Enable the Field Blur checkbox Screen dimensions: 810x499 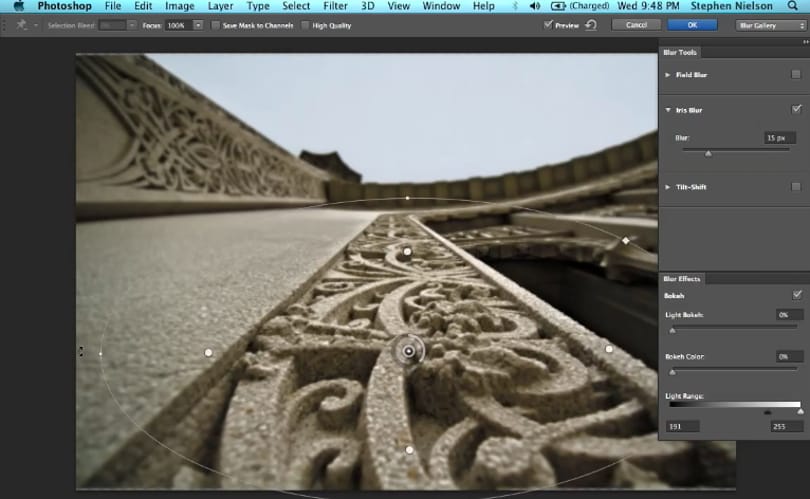point(796,74)
